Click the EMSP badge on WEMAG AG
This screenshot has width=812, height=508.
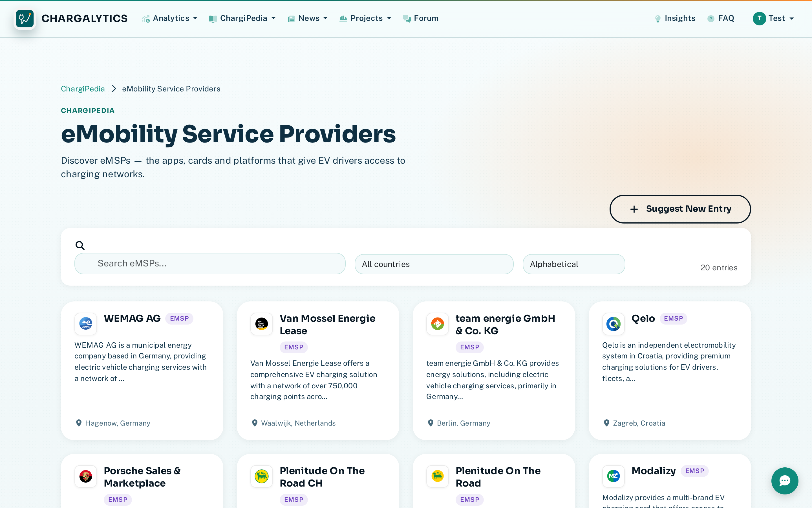point(179,319)
